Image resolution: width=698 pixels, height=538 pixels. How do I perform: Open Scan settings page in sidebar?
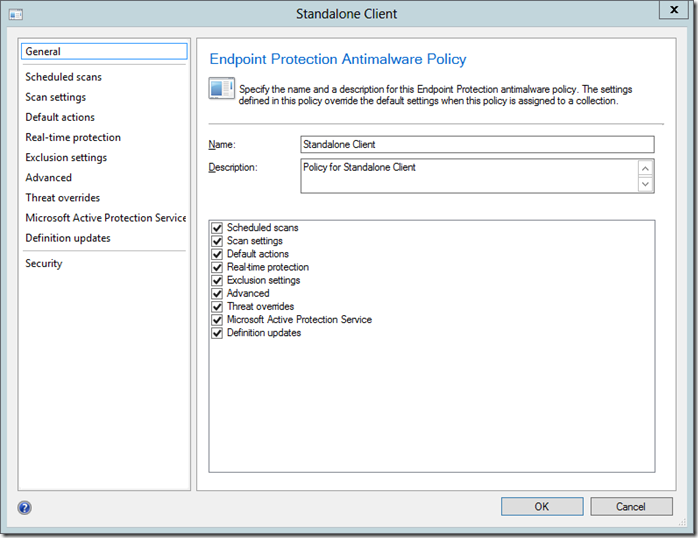click(56, 97)
